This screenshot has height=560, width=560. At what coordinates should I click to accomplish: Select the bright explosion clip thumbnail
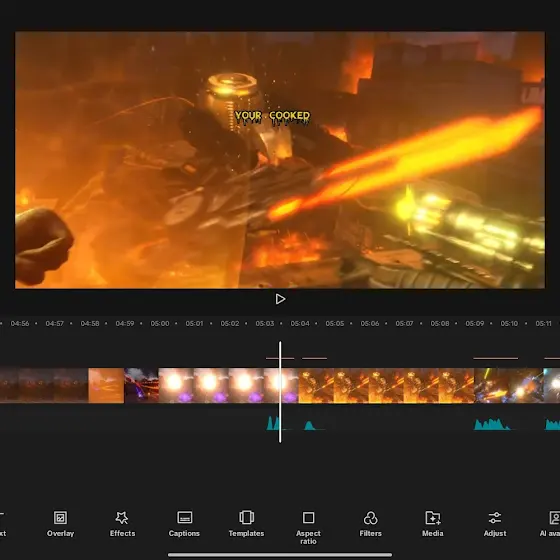228,385
